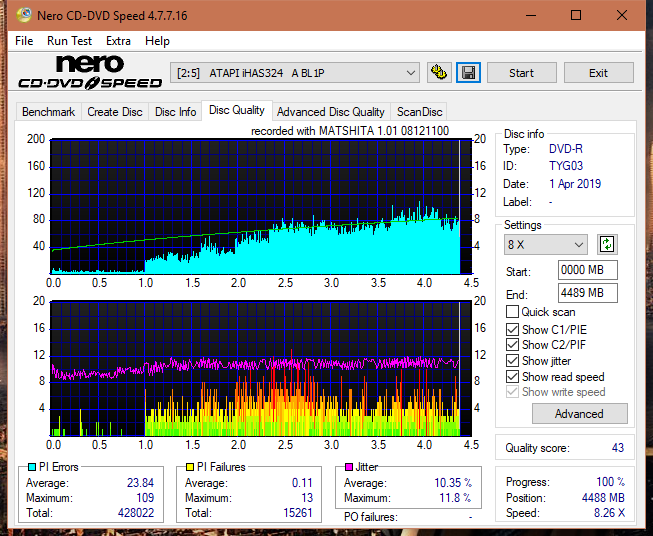Open the 8 X speed dropdown
This screenshot has width=653, height=536.
(546, 244)
